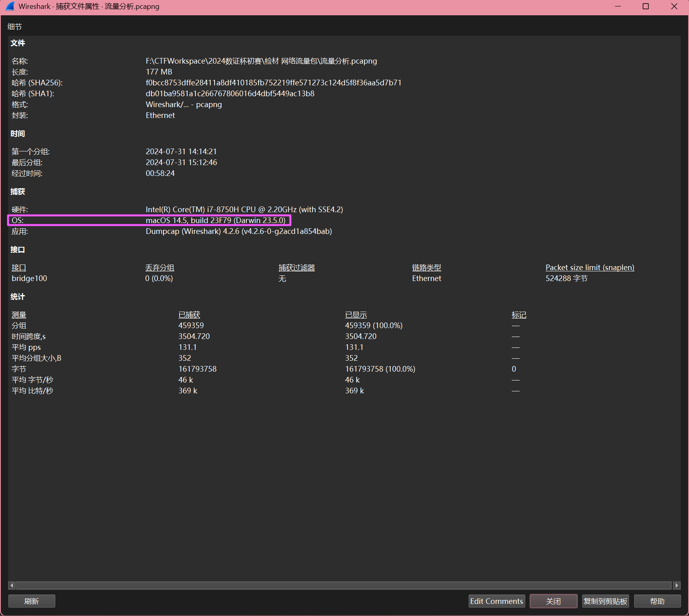
Task: Click displayed packets value 459359 (100.0%)
Action: (x=374, y=325)
